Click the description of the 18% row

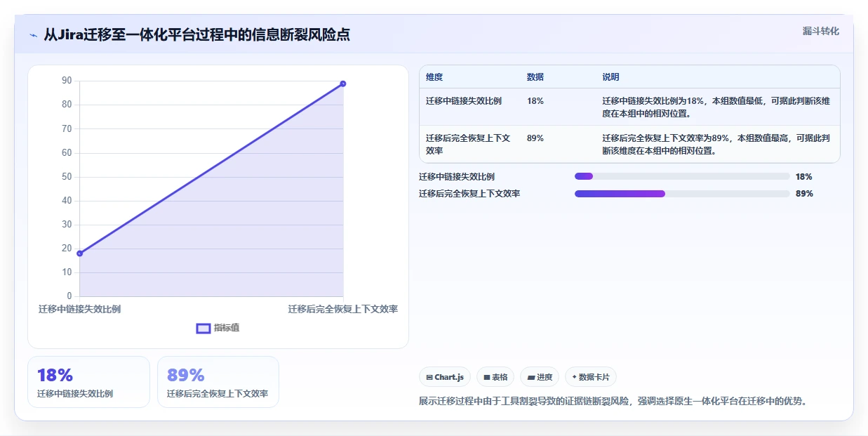(x=716, y=107)
